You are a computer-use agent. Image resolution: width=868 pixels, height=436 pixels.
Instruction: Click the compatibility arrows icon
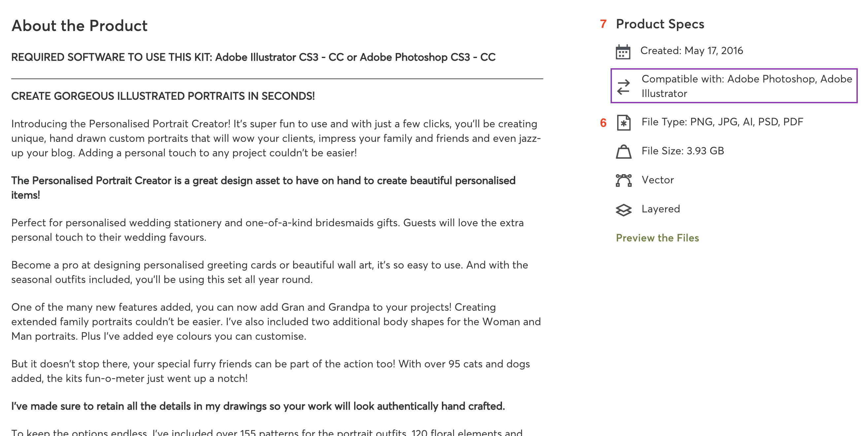coord(623,87)
